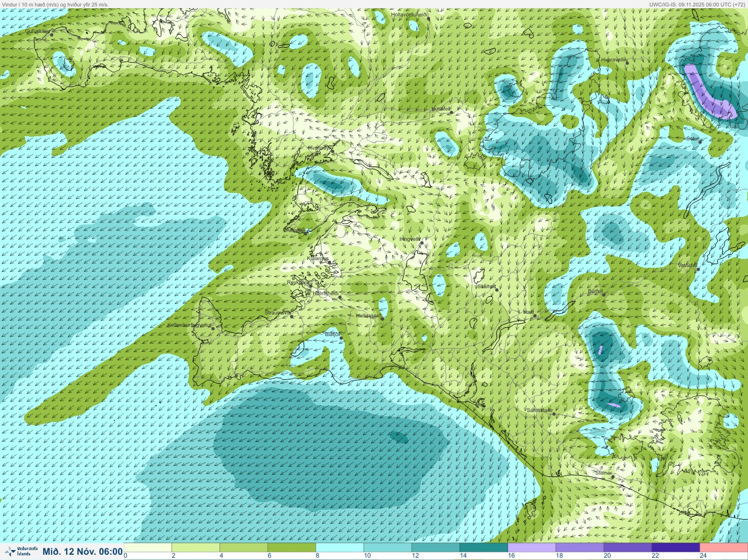Click the Vatnsfell station label

coord(687,265)
